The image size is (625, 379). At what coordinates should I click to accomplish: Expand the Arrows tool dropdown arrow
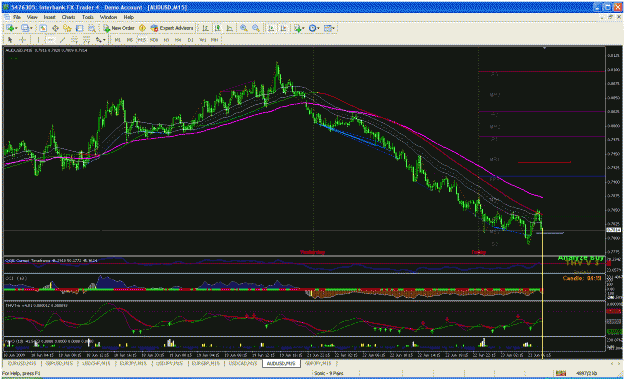104,40
